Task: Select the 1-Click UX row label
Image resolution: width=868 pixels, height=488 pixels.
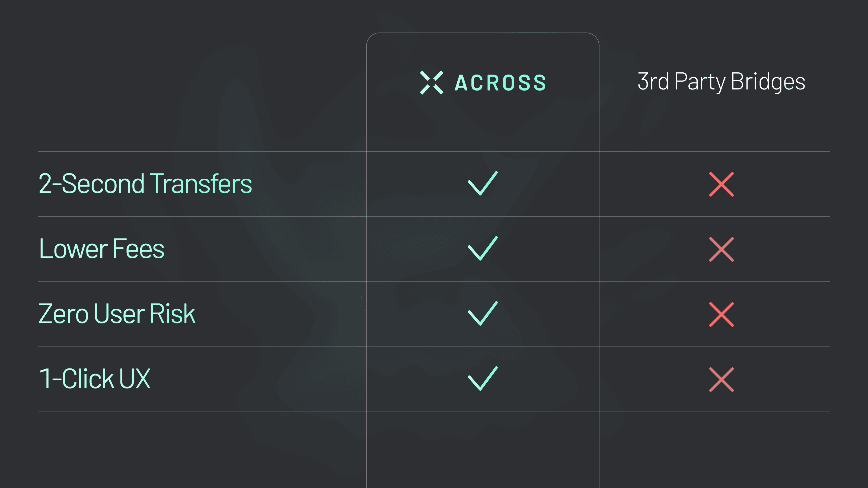Action: click(95, 379)
